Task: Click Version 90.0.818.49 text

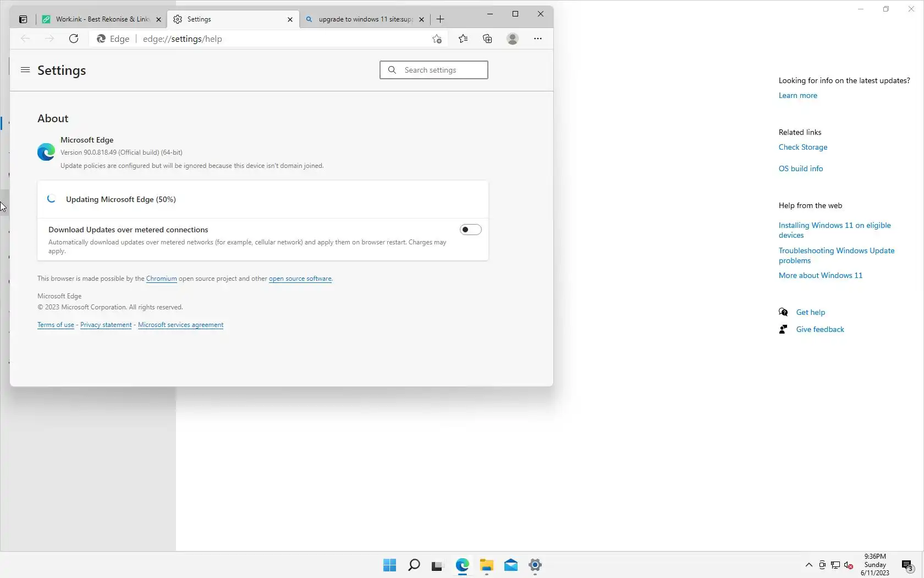Action: click(121, 152)
